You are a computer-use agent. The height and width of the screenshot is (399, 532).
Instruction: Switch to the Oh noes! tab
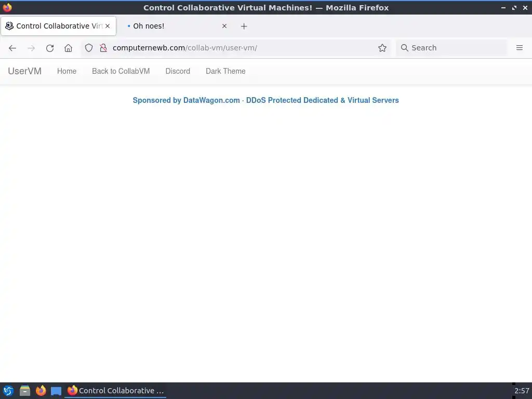176,26
